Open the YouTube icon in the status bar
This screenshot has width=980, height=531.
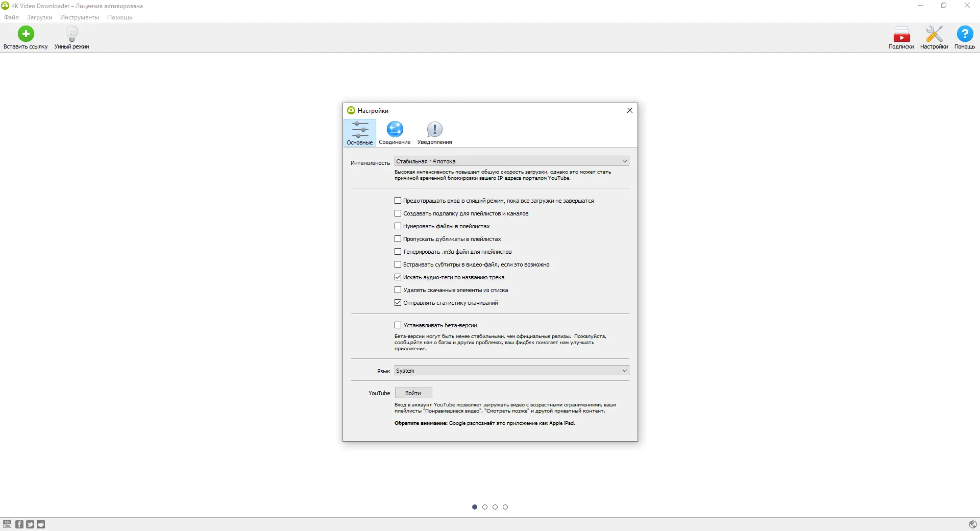click(7, 524)
